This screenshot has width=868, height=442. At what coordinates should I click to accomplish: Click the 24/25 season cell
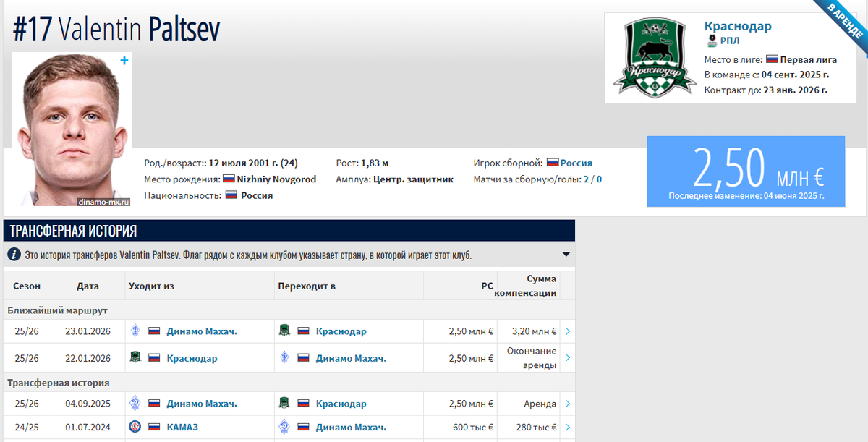pyautogui.click(x=27, y=428)
